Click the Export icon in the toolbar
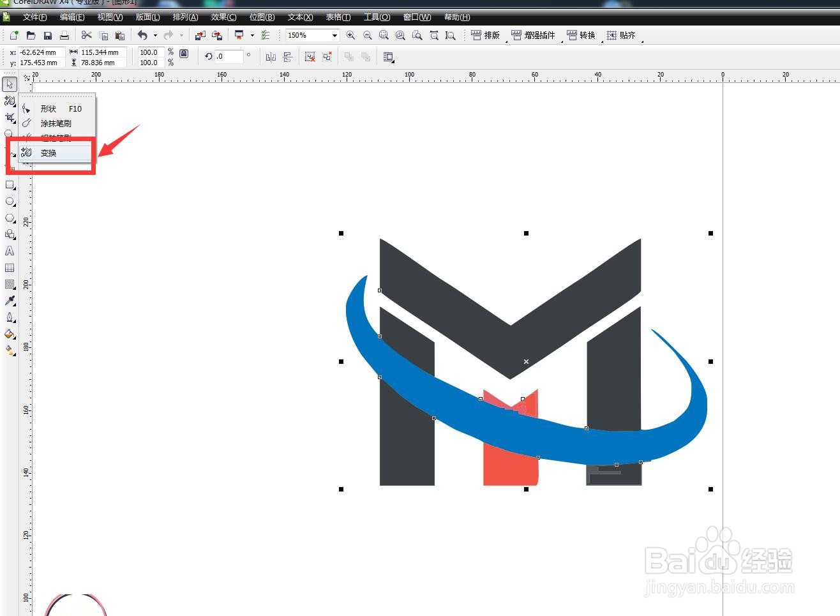The height and width of the screenshot is (616, 840). 217,35
